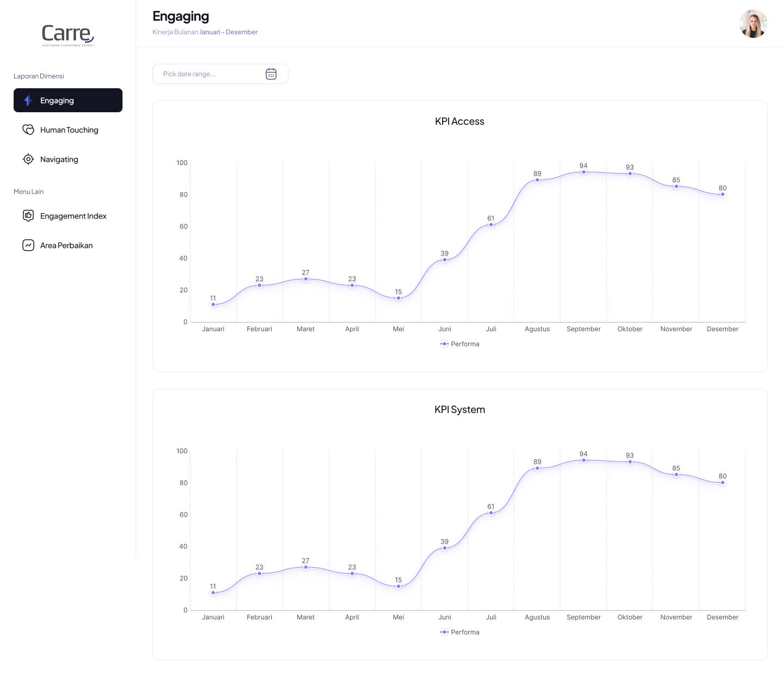Select the Juli 61 point in KPI System
The height and width of the screenshot is (693, 784).
pyautogui.click(x=491, y=513)
